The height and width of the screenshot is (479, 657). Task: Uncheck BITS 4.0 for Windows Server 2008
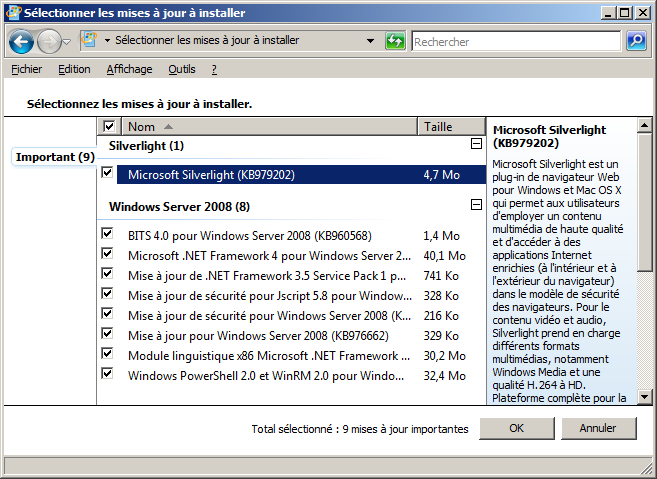click(x=108, y=235)
